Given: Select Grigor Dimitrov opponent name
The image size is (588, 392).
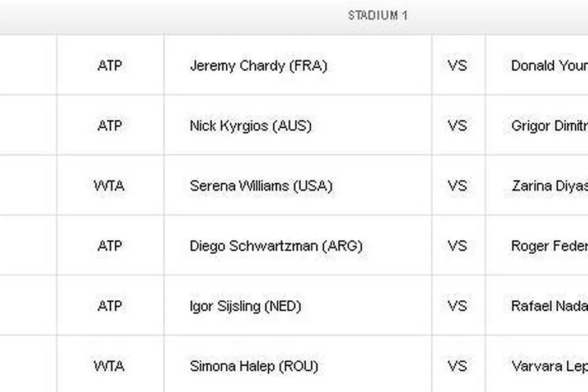Looking at the screenshot, I should pyautogui.click(x=549, y=126).
